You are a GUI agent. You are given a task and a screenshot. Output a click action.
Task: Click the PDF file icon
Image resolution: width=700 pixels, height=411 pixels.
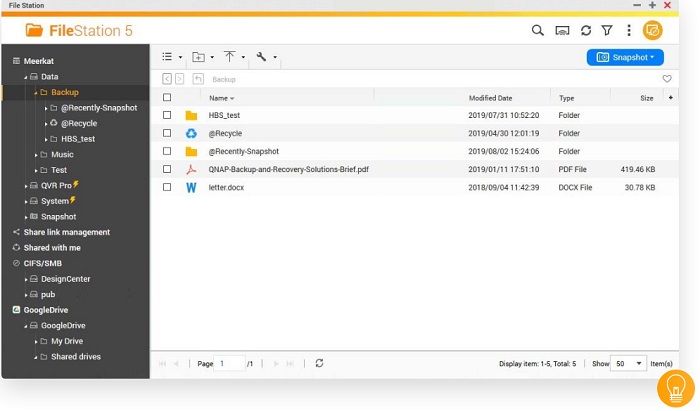point(191,169)
